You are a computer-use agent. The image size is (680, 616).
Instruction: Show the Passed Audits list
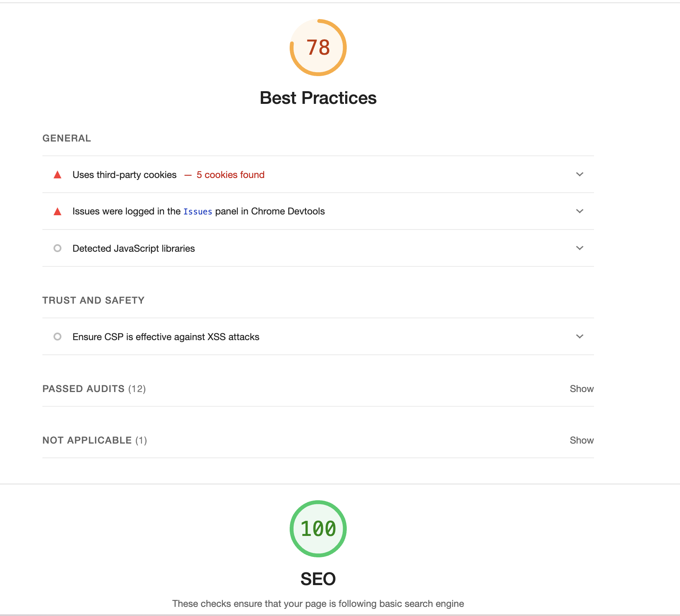pyautogui.click(x=582, y=389)
